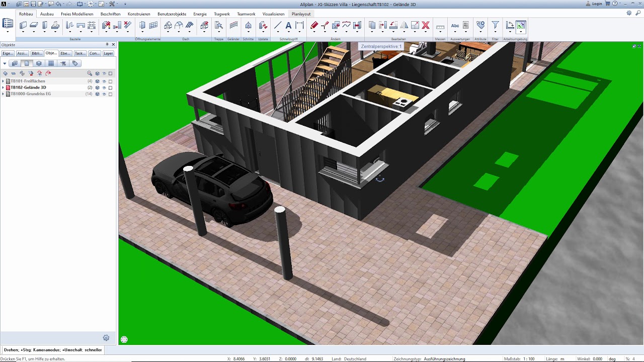
Task: Select the line tool in Schnellzugriff
Action: click(277, 25)
